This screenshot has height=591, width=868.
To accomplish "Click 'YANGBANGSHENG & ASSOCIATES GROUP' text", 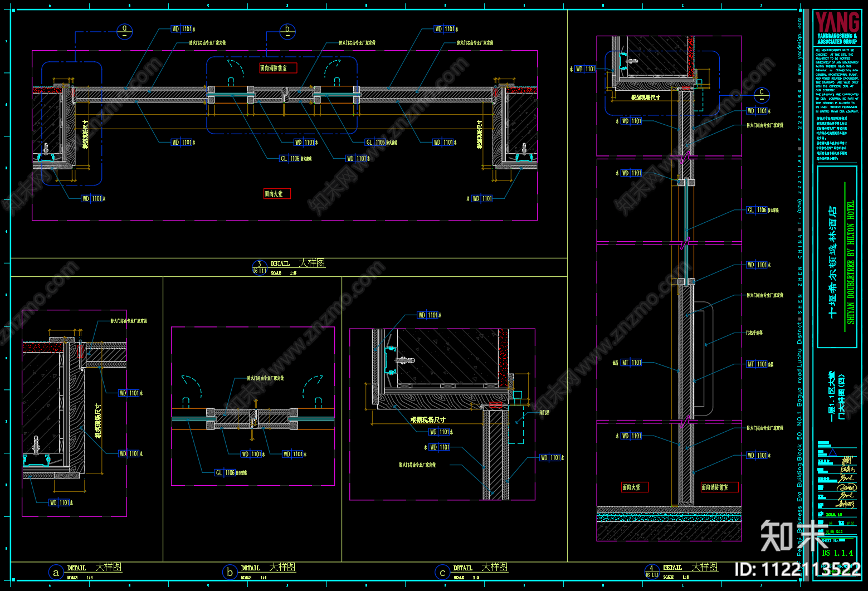I will (837, 39).
